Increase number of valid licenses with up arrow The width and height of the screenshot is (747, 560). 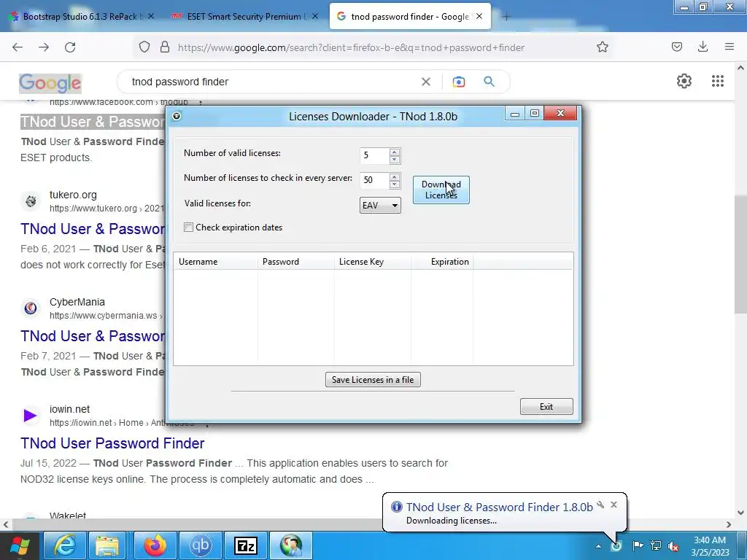point(394,152)
